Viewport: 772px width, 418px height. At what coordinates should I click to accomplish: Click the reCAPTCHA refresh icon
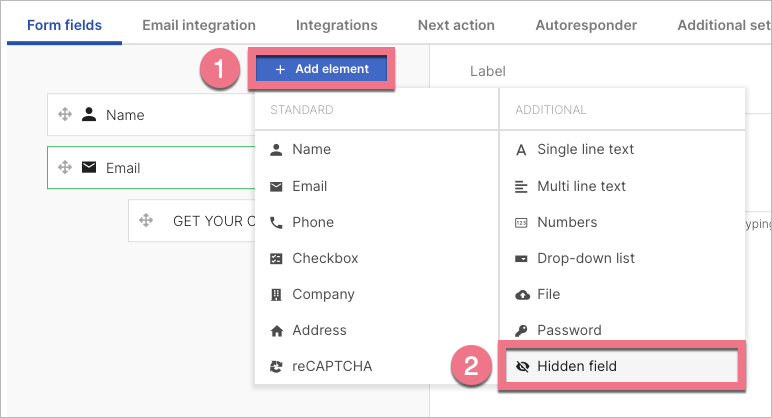pos(276,367)
